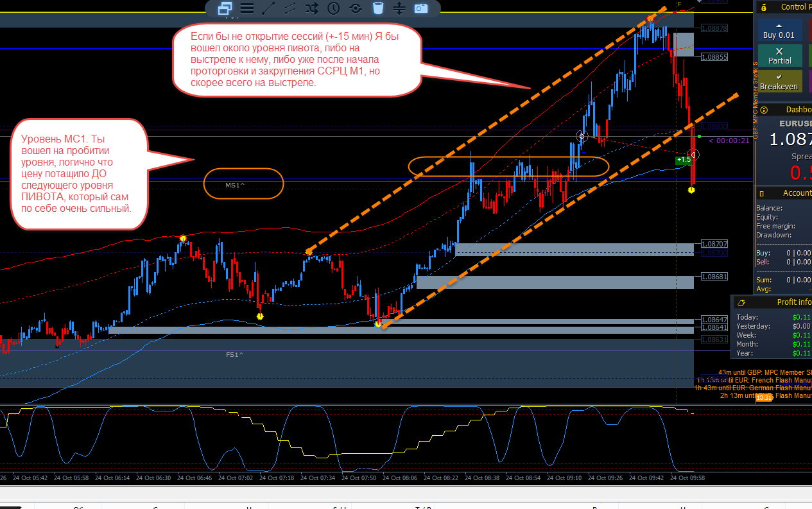Click the shuffle arrows toolbar icon
Screen dimensions: 812x509
pos(312,8)
